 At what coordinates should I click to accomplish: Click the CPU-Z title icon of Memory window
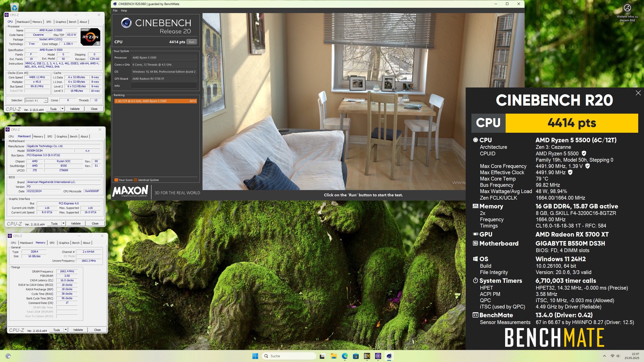click(10, 236)
